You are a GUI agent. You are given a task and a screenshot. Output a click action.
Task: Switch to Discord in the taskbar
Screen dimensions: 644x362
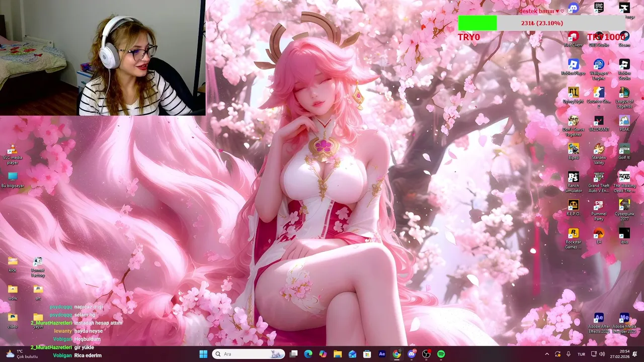click(412, 354)
